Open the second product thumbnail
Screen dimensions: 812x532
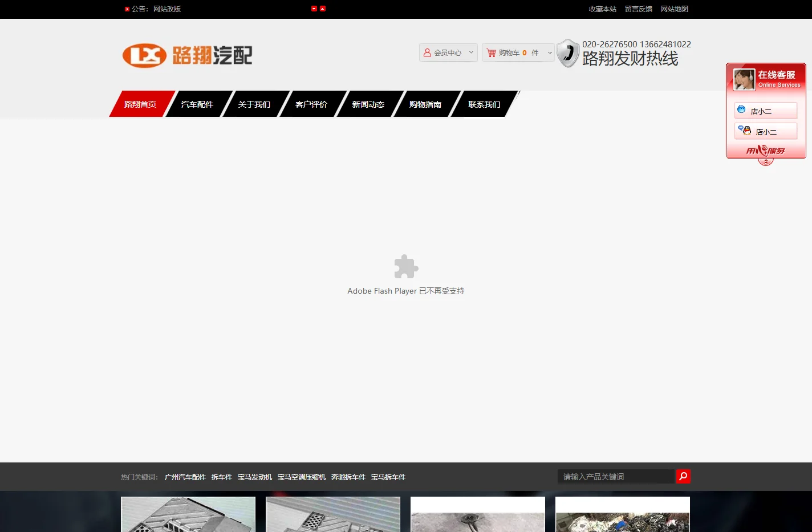coord(333,514)
